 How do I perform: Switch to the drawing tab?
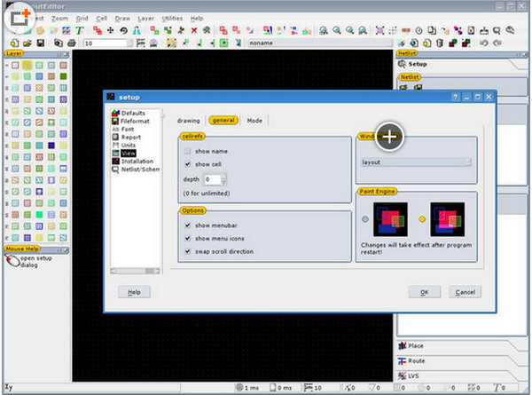(188, 120)
